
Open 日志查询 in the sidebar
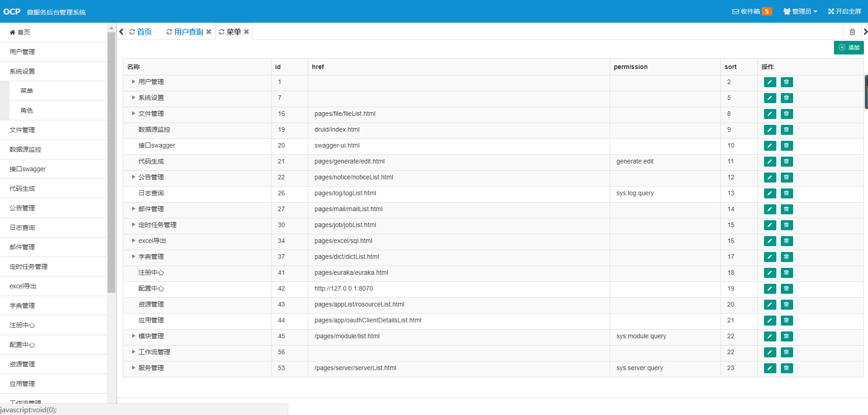click(54, 227)
